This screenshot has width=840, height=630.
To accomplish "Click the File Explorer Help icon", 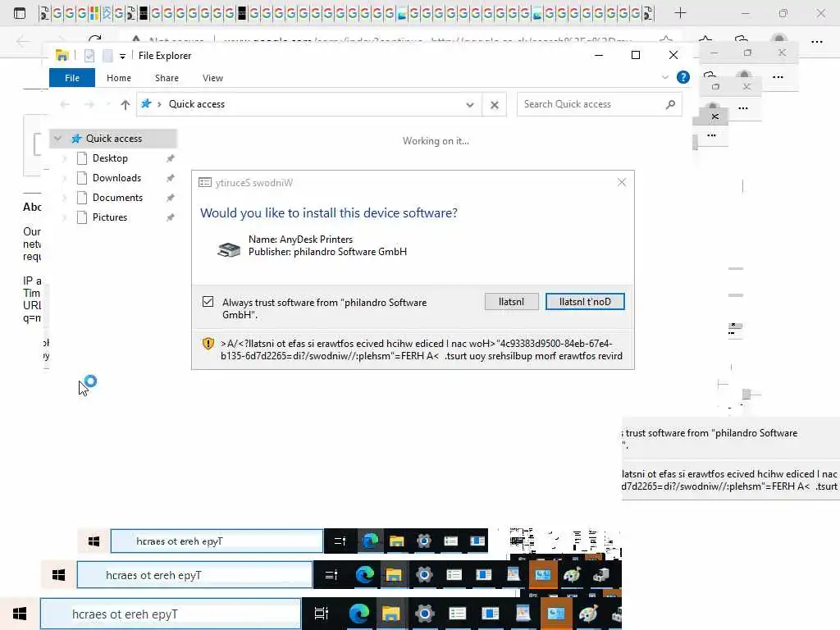I will pos(683,77).
